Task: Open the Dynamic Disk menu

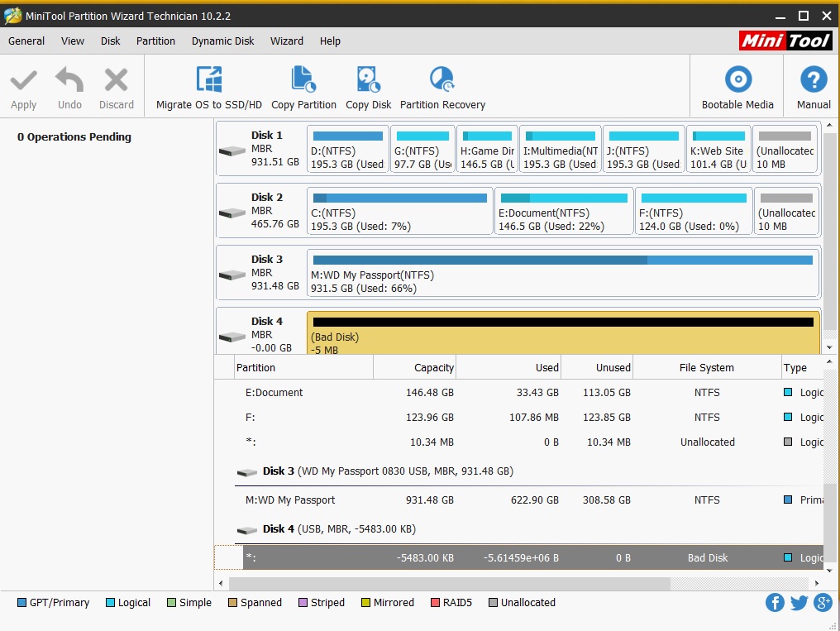Action: (223, 41)
